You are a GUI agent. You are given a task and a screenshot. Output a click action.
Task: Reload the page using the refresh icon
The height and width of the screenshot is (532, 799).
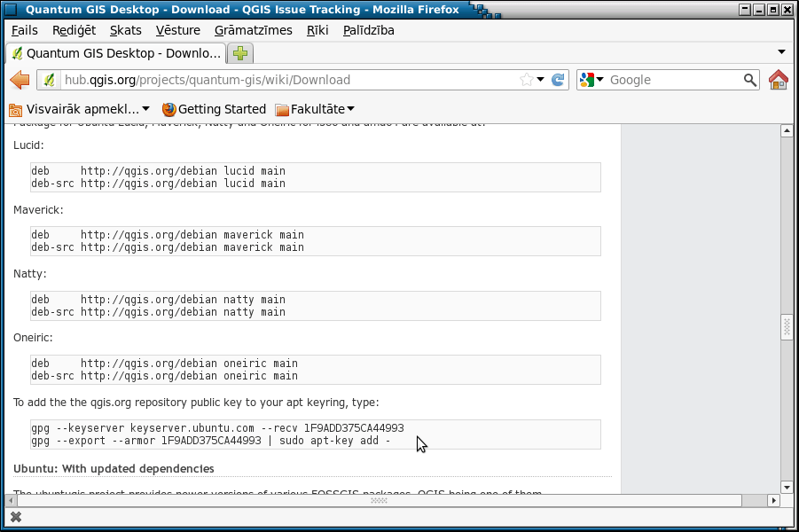coord(558,80)
